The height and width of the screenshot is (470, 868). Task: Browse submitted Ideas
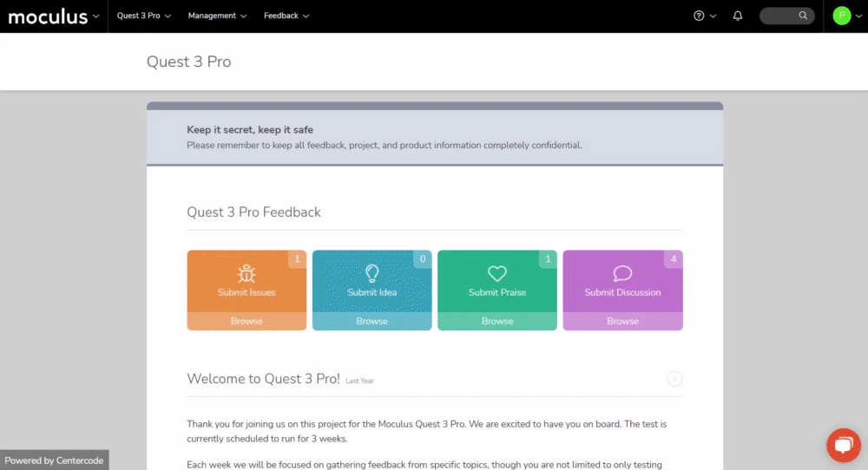(372, 321)
